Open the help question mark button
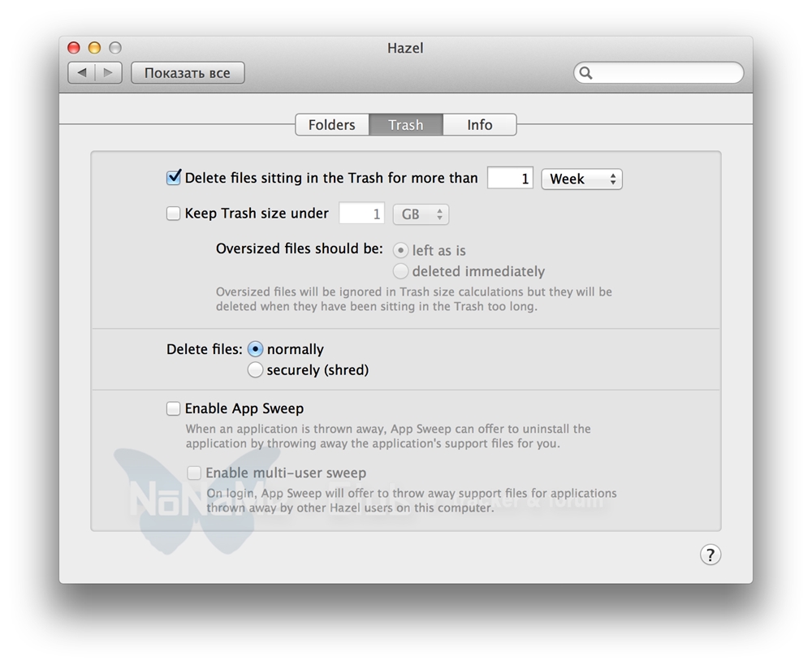The image size is (812, 665). coord(710,555)
